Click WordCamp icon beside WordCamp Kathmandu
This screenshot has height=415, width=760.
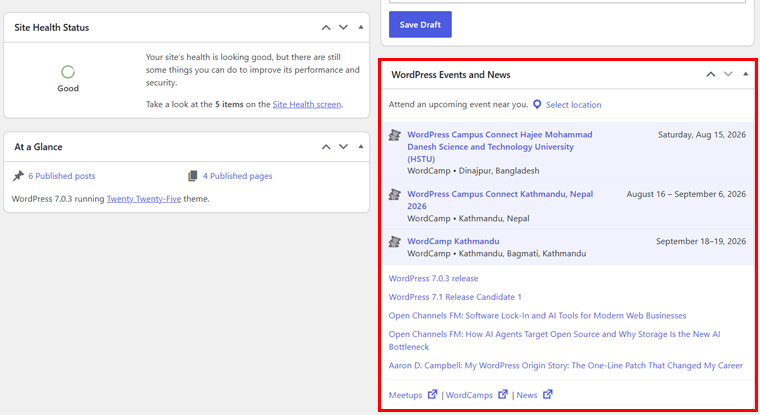(395, 241)
